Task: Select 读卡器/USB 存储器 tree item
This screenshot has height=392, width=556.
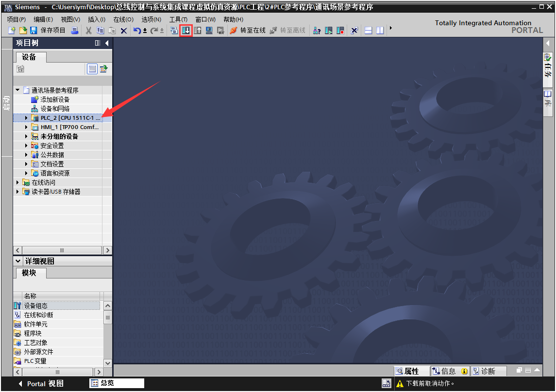Action: tap(56, 192)
